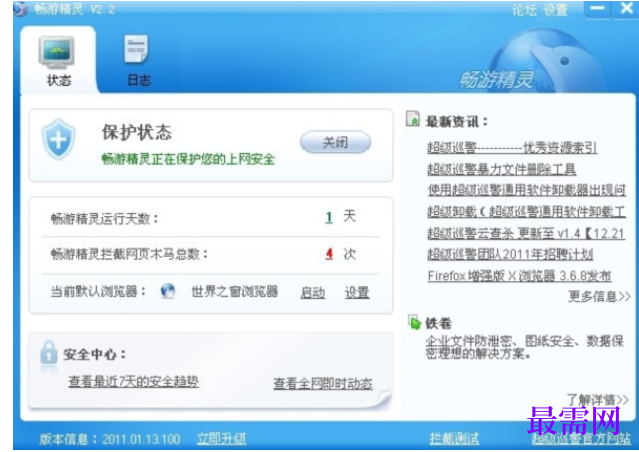Viewport: 639px width, 452px height.
Task: Click the 最新资讯 document icon
Action: pyautogui.click(x=412, y=119)
